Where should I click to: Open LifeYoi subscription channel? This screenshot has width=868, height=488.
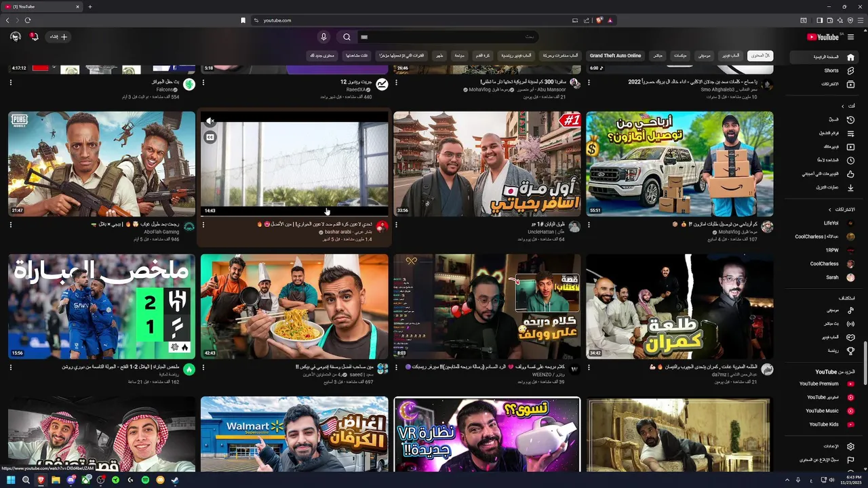point(831,223)
